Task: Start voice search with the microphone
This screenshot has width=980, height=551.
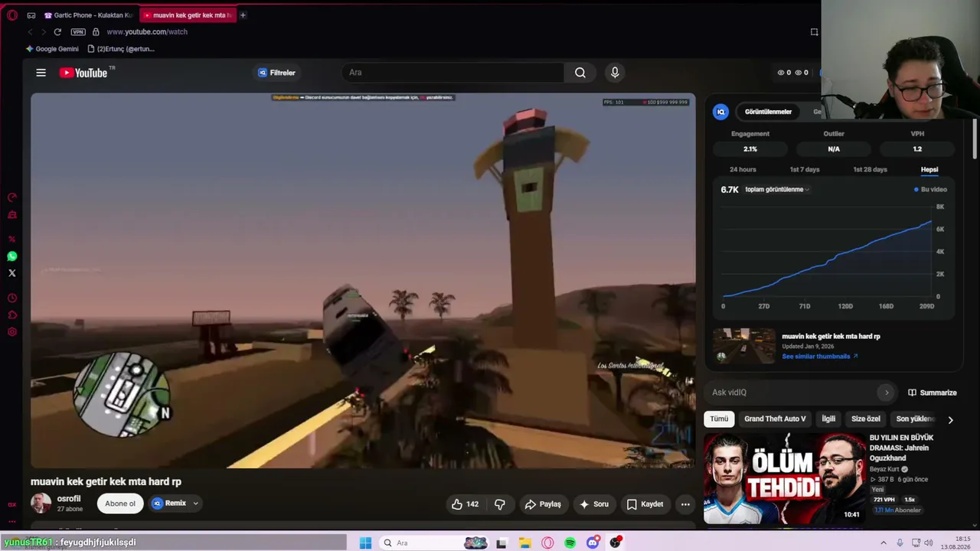Action: click(614, 73)
